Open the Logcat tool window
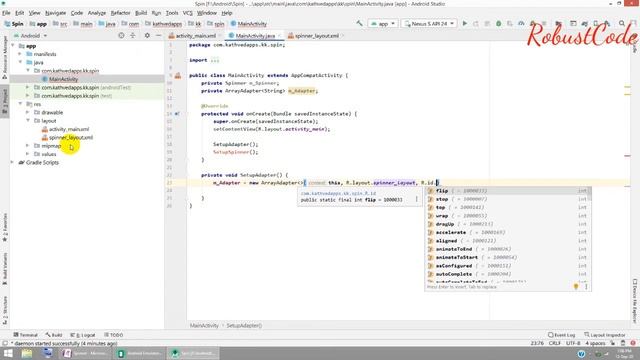This screenshot has width=640, height=360. pos(83,335)
